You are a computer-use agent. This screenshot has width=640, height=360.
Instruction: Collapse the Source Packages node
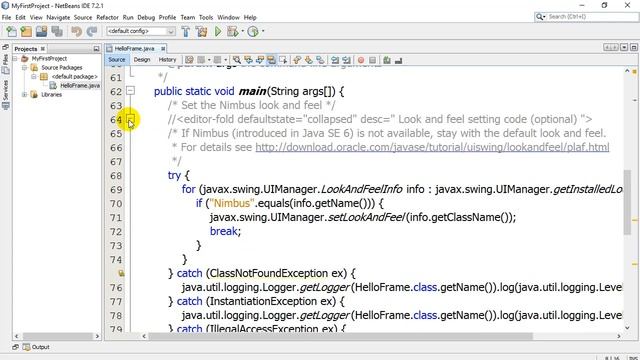point(24,68)
